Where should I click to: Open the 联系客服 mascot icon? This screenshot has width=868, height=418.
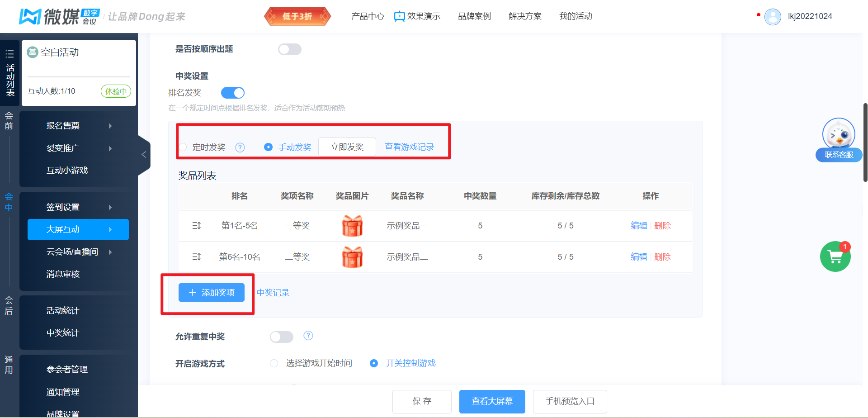coord(839,134)
